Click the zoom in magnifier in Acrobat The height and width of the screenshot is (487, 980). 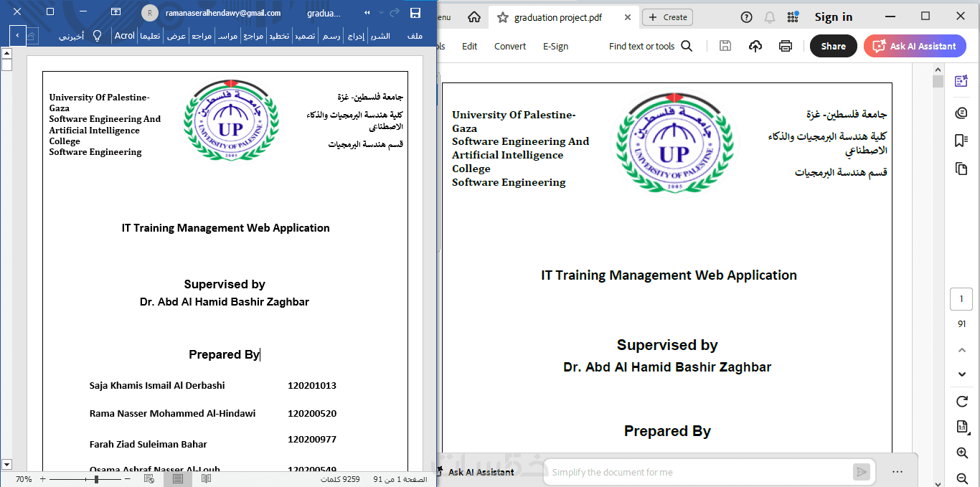coord(962,453)
